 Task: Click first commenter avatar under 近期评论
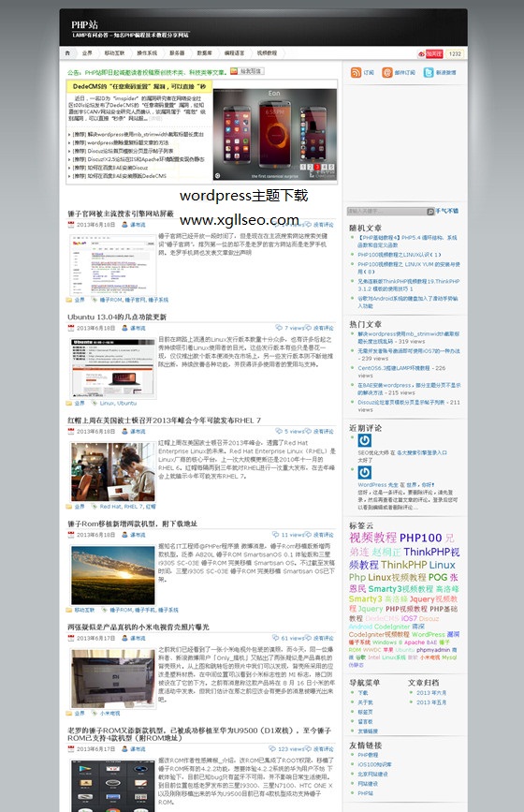tap(365, 440)
